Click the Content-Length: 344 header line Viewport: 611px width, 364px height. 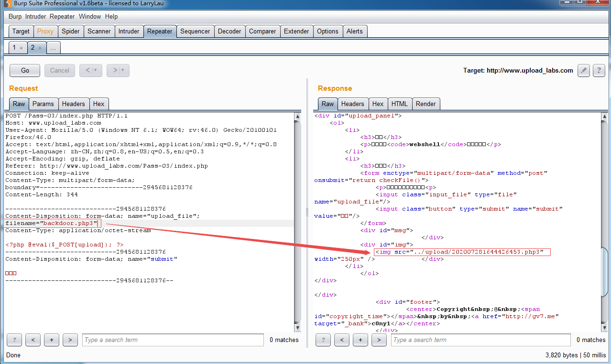pyautogui.click(x=42, y=194)
